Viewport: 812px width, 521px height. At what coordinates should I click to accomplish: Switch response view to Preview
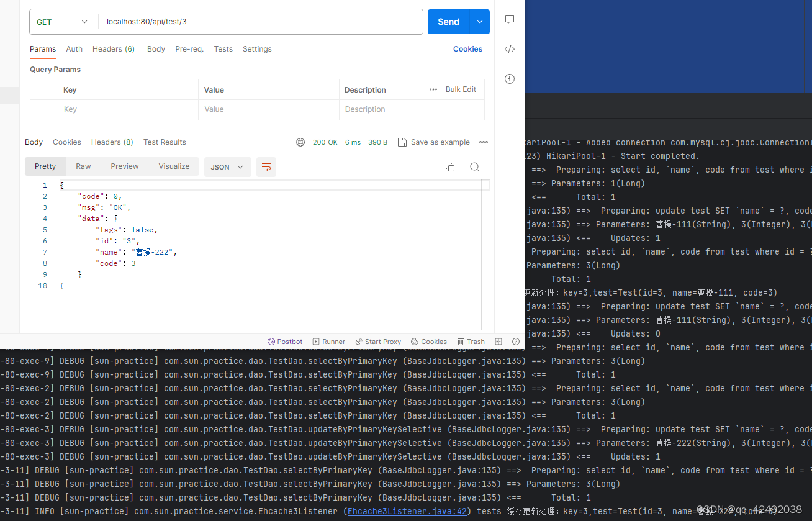(124, 166)
